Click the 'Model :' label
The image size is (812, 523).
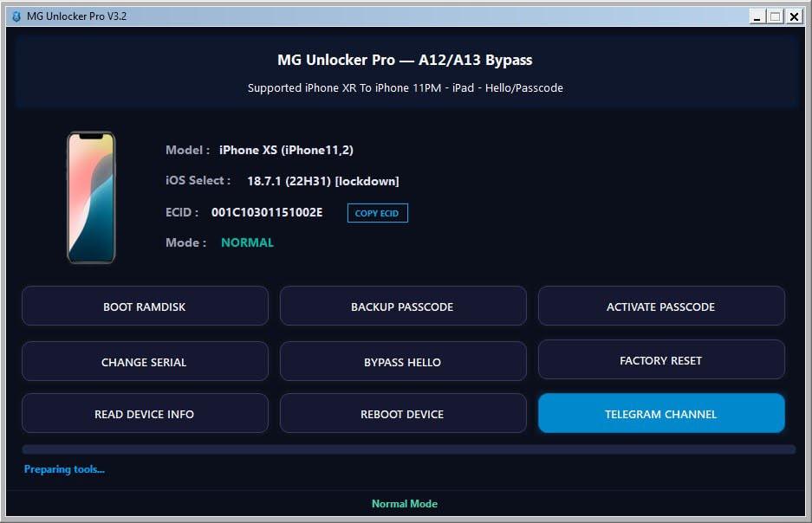(x=187, y=150)
